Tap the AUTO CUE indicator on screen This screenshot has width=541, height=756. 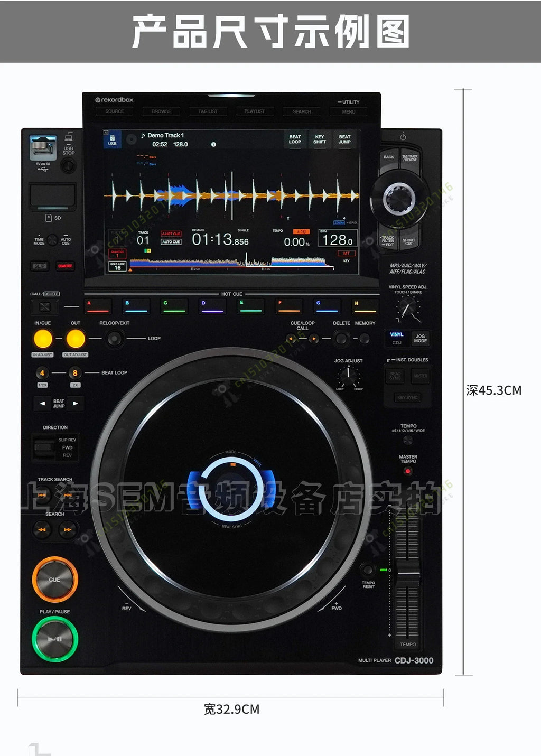click(171, 241)
